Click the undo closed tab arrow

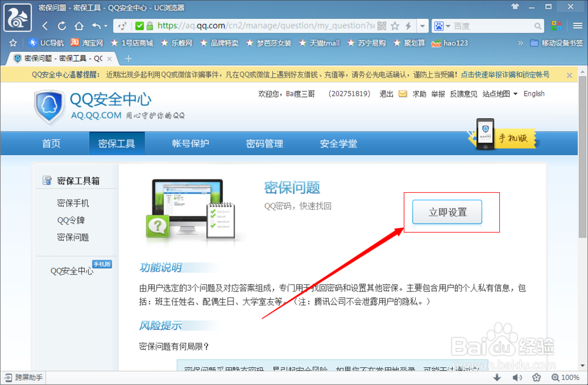tap(96, 26)
